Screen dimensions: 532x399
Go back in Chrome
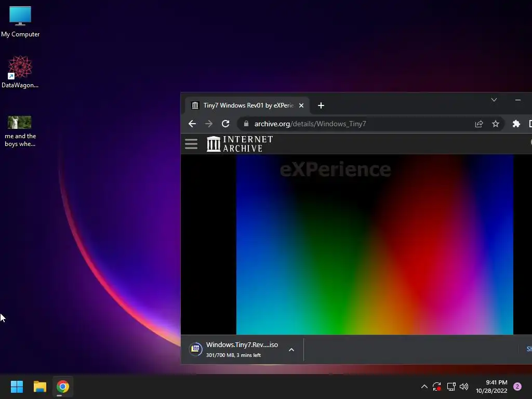point(192,124)
